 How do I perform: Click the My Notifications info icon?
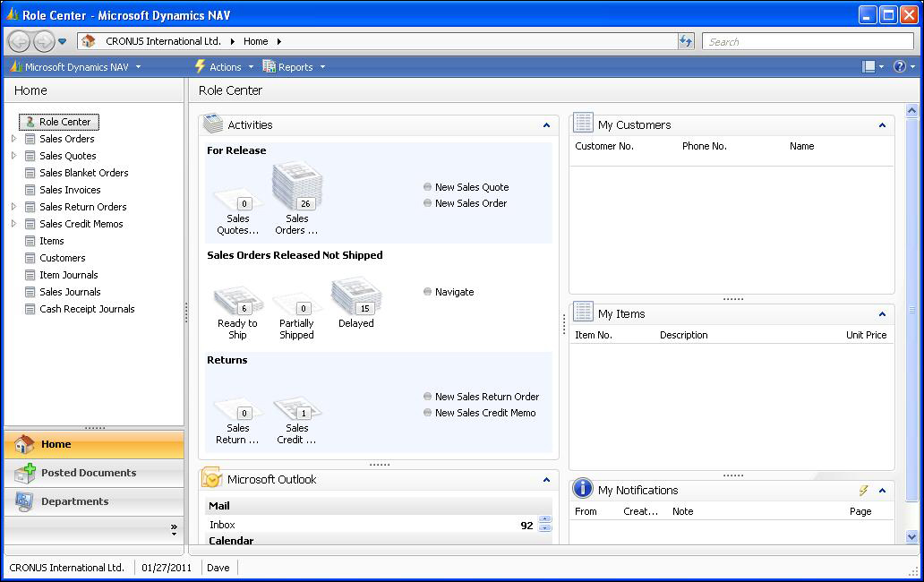[583, 488]
